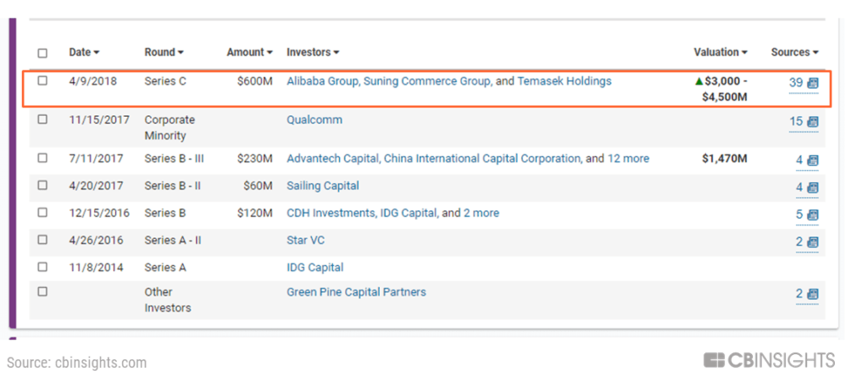Open the Temasek Holdings investor link

coord(565,81)
